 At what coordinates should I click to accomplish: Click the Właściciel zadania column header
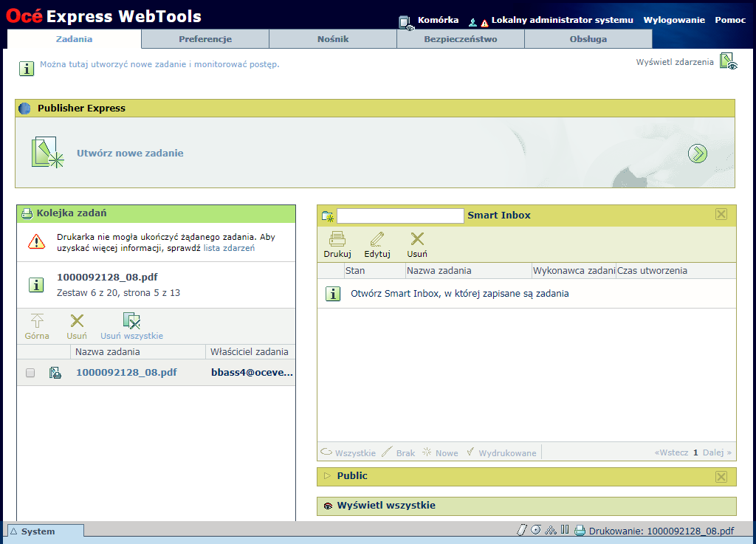tap(250, 352)
